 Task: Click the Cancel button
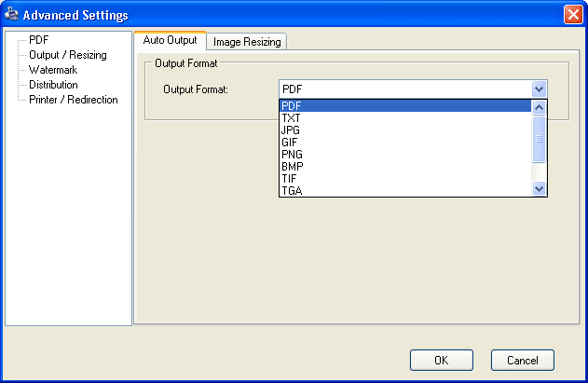tap(523, 360)
